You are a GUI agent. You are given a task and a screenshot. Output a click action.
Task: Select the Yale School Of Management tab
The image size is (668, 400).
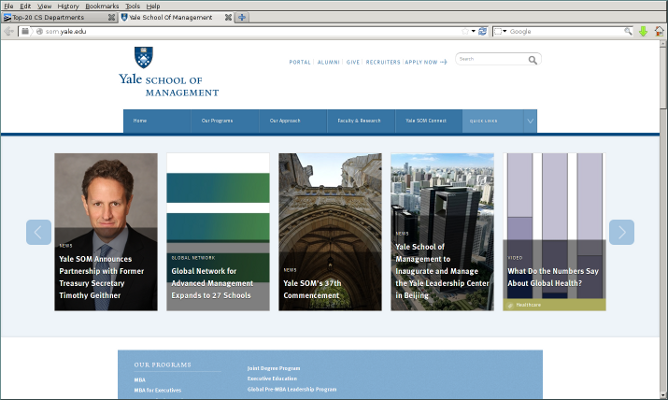tap(176, 17)
